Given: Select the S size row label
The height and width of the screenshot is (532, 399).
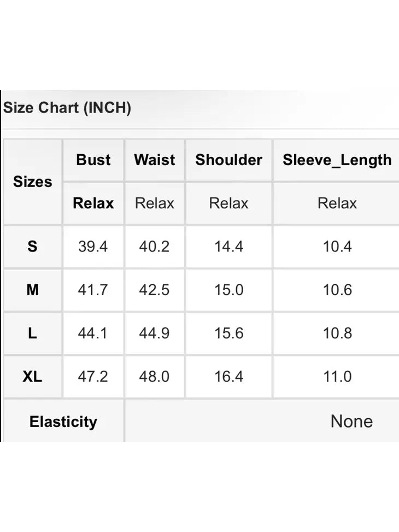Looking at the screenshot, I should tap(33, 247).
